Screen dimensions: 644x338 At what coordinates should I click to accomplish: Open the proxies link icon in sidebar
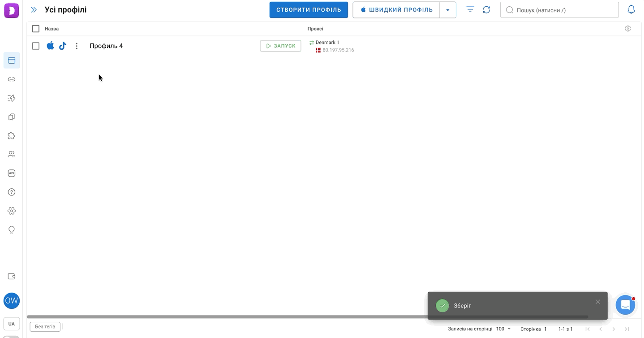coord(12,79)
